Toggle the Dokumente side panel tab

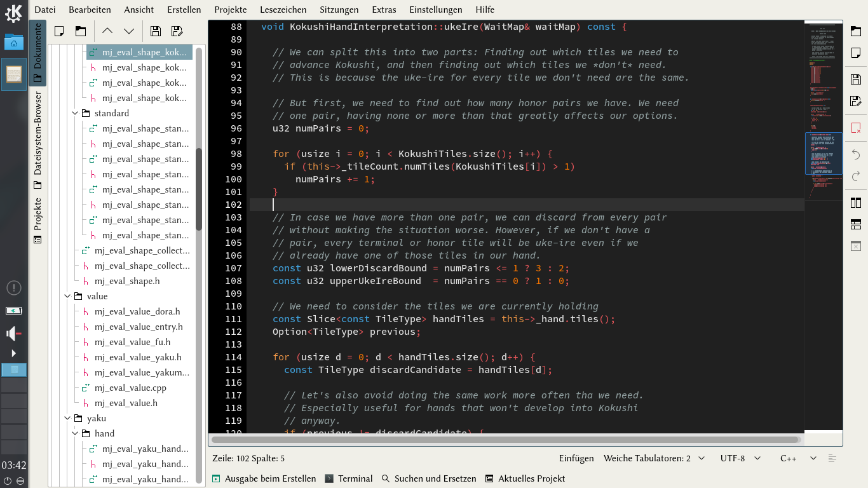pos(37,53)
